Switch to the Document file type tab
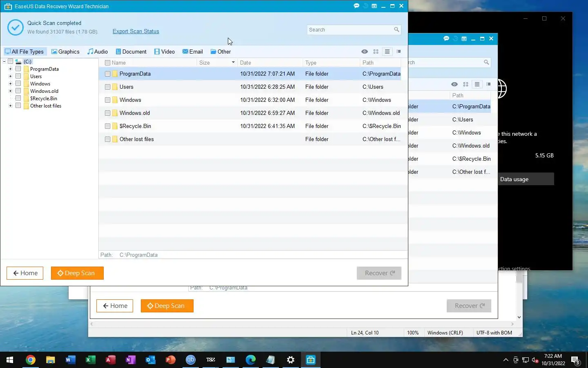Viewport: 588px width, 368px height. pos(131,52)
